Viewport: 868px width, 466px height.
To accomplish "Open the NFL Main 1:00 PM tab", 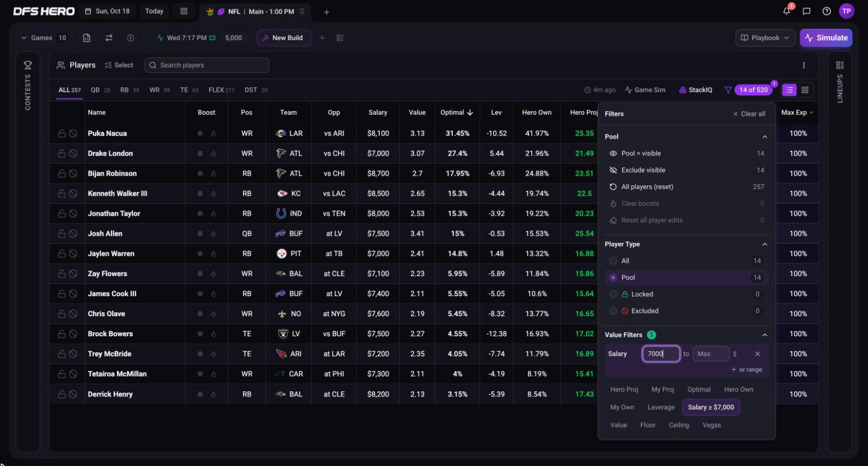I will (x=255, y=11).
